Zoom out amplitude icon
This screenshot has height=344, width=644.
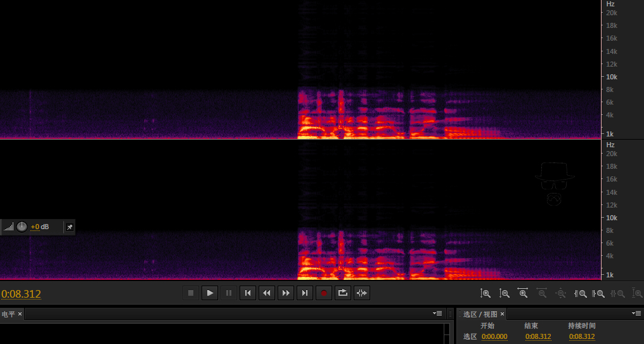505,293
